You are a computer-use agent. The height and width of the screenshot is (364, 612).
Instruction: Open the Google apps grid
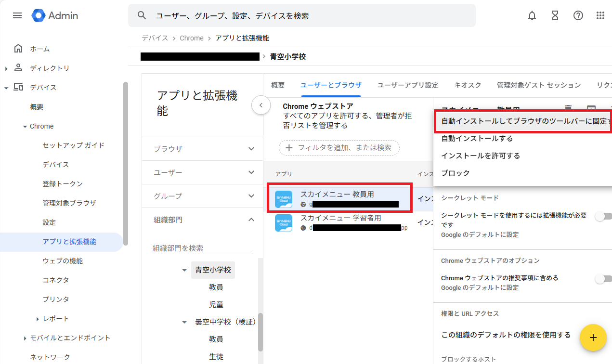pos(600,15)
